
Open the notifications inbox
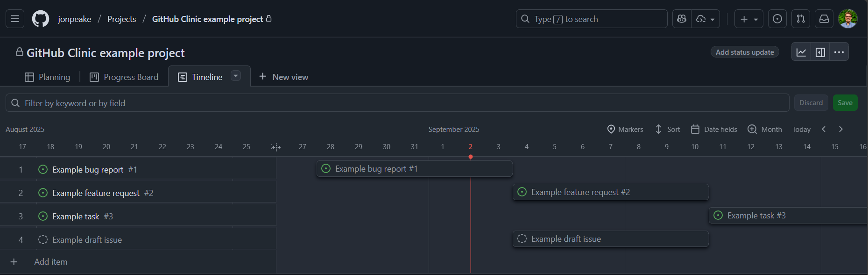(824, 19)
